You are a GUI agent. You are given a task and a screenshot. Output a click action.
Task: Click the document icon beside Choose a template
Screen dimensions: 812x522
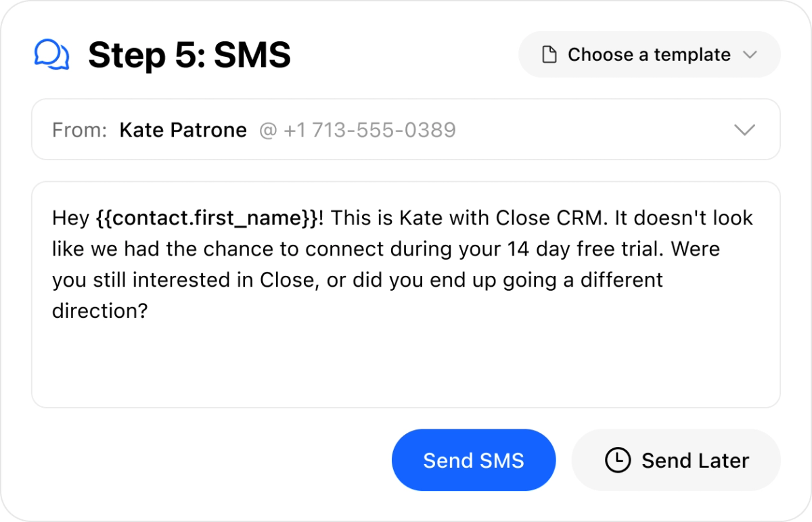pyautogui.click(x=549, y=55)
